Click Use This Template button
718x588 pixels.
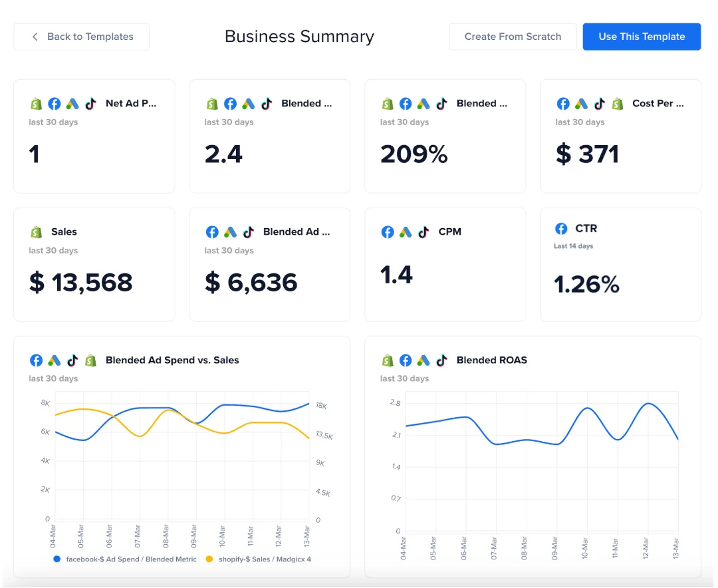coord(642,37)
